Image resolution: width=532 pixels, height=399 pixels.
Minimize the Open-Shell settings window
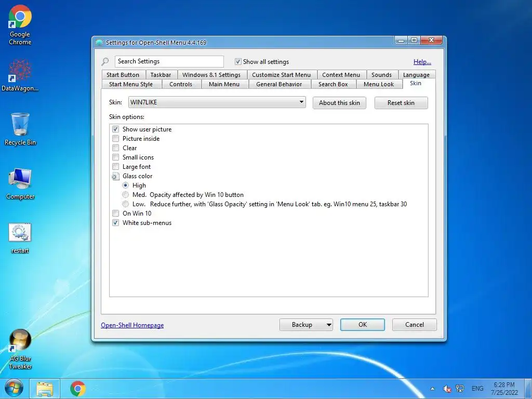point(401,40)
